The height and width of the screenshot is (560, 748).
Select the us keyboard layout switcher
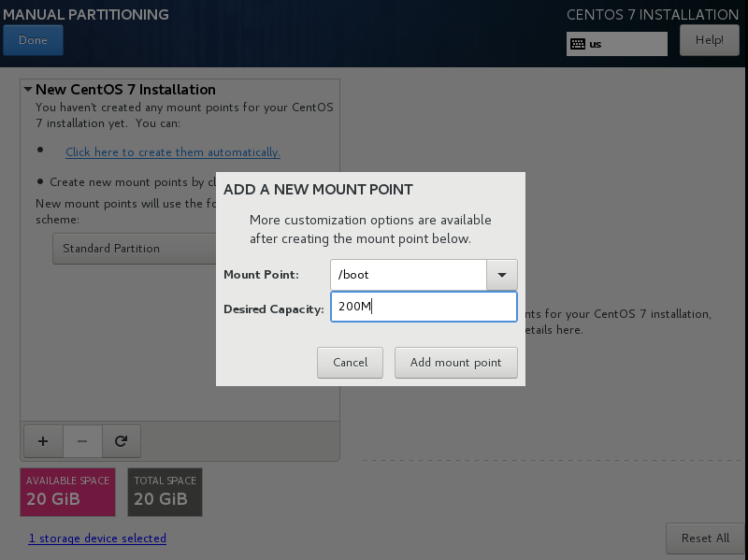pos(617,44)
